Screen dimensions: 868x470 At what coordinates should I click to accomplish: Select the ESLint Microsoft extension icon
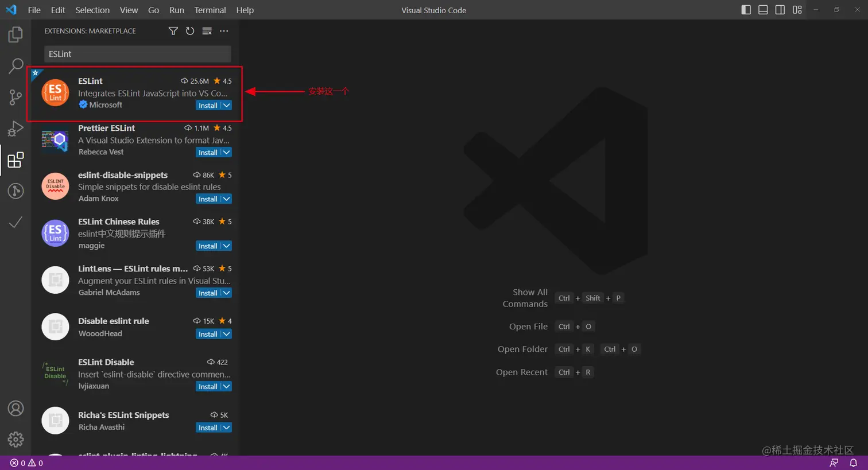point(56,92)
